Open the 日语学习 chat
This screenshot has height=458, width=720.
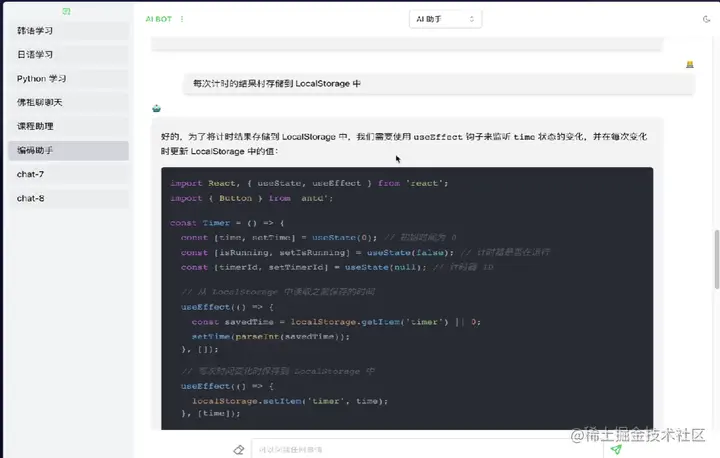click(x=68, y=55)
